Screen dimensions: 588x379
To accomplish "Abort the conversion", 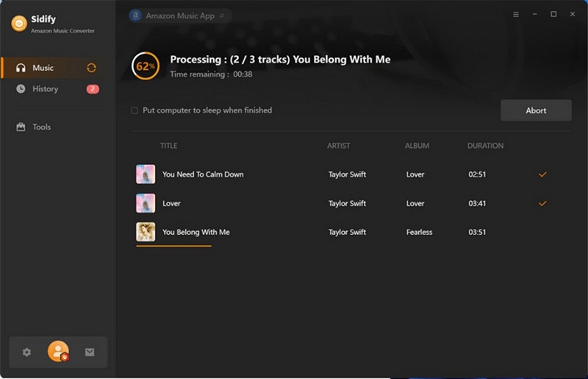I will [x=536, y=110].
